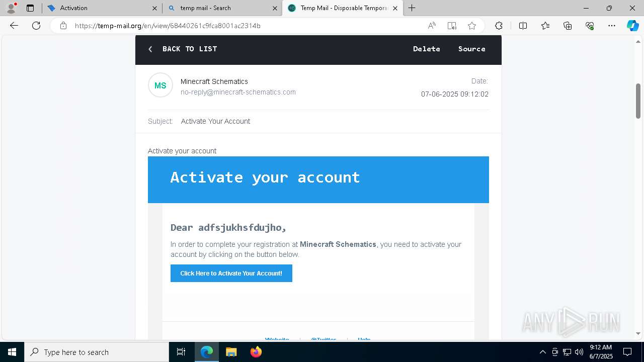
Task: Delete this email
Action: pyautogui.click(x=427, y=49)
